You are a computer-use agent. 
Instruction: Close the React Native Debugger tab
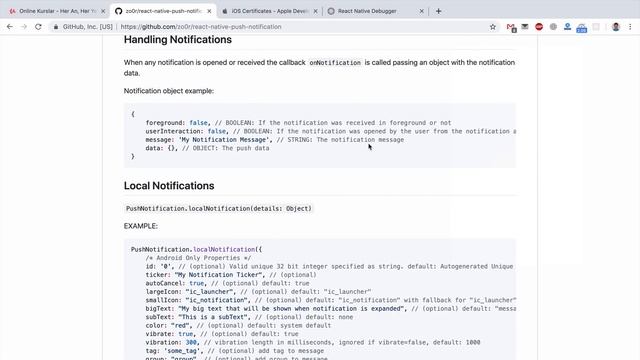pyautogui.click(x=422, y=11)
